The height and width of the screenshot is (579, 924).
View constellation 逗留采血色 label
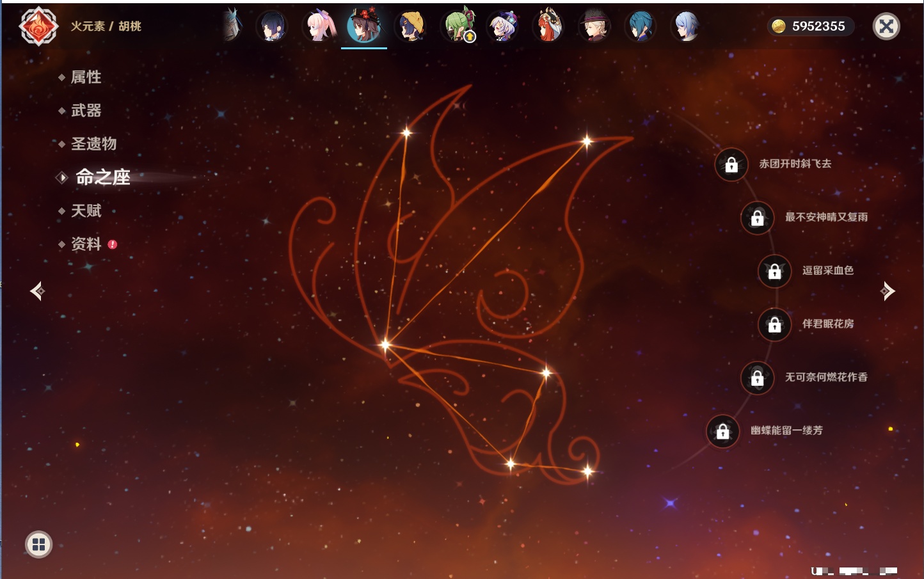(x=828, y=271)
